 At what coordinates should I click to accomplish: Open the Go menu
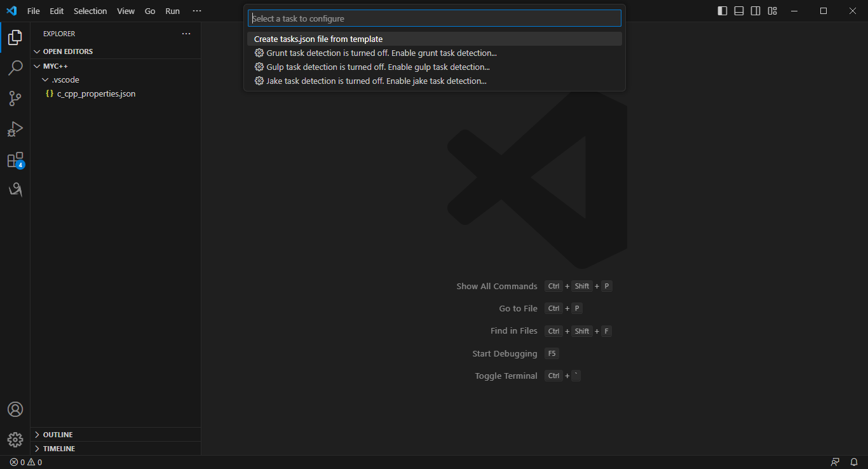[150, 11]
